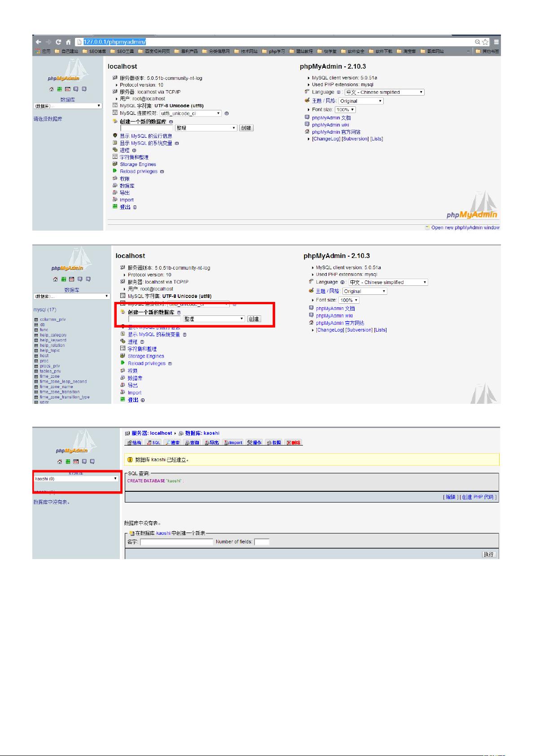535x756 pixels.
Task: Open 主题/风格 Original dropdown in top screenshot
Action: pyautogui.click(x=361, y=101)
